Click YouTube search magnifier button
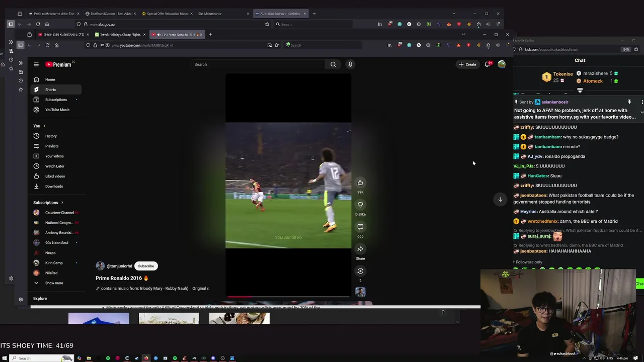Viewport: 644px width, 362px height. (333, 64)
